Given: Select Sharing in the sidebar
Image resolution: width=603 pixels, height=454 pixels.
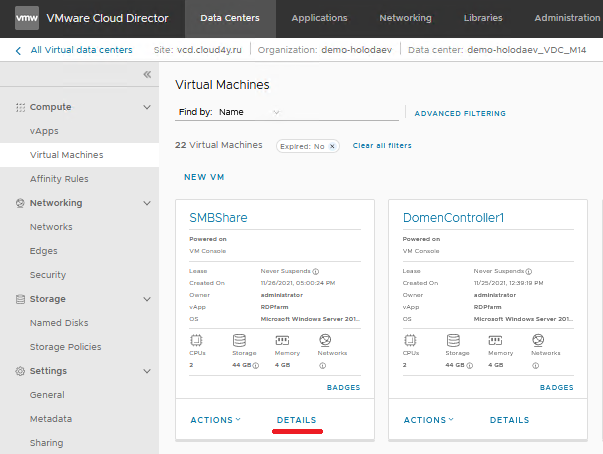Looking at the screenshot, I should [47, 443].
